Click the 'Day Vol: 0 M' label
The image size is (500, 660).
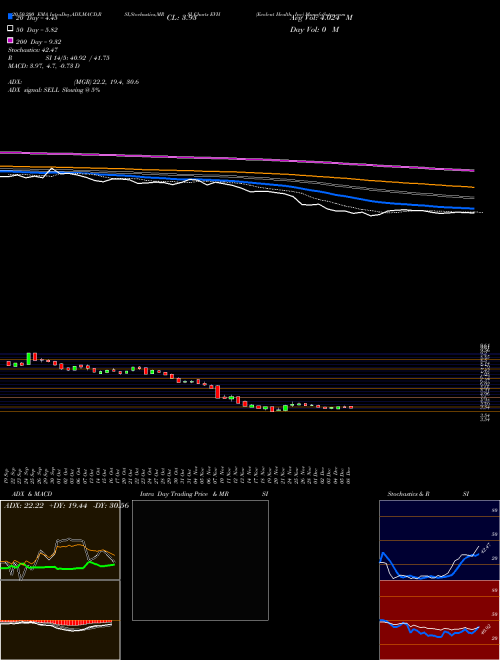coord(314,30)
